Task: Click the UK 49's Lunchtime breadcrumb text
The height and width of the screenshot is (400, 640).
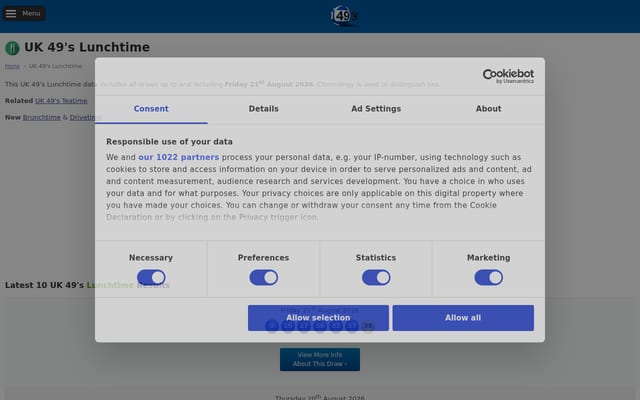Action: 56,66
